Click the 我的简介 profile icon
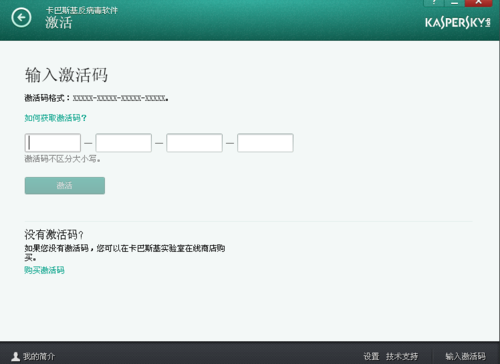500x364 pixels. [15, 356]
